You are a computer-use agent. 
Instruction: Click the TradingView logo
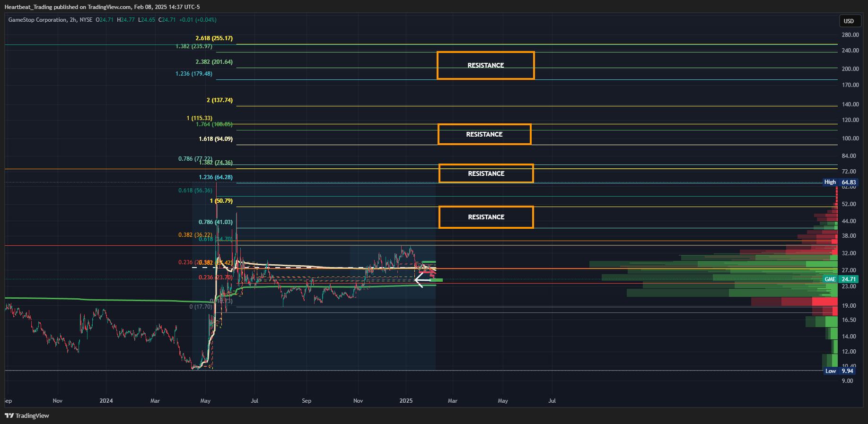27,415
